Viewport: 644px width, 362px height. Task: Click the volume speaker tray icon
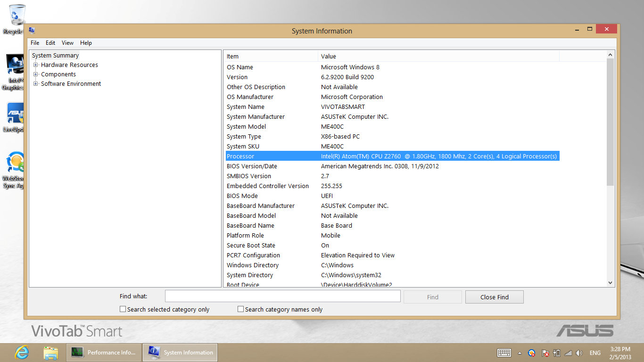tap(579, 353)
